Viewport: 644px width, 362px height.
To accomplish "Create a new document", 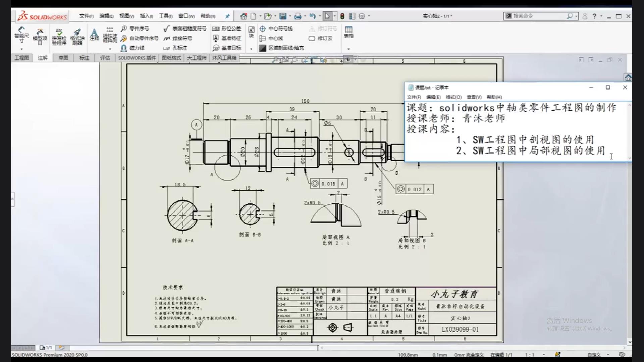I will click(254, 16).
